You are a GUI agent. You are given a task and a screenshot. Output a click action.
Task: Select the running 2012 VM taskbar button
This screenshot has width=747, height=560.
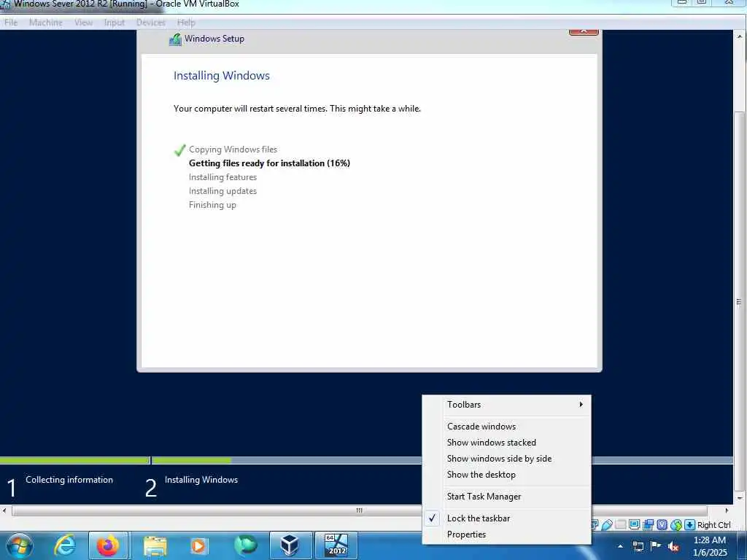tap(336, 545)
